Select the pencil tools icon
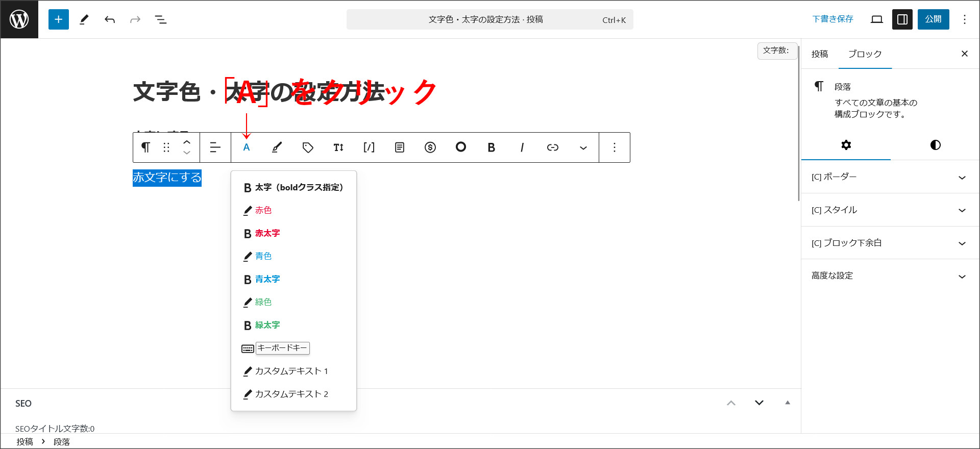Viewport: 980px width, 449px height. (x=84, y=19)
